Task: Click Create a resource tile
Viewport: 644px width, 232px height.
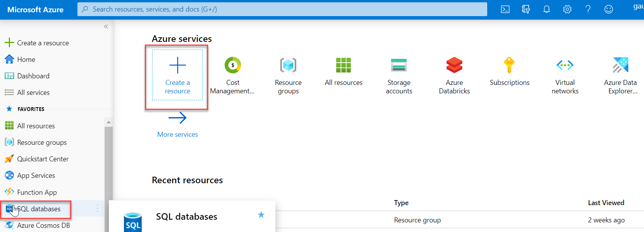Action: pyautogui.click(x=177, y=75)
